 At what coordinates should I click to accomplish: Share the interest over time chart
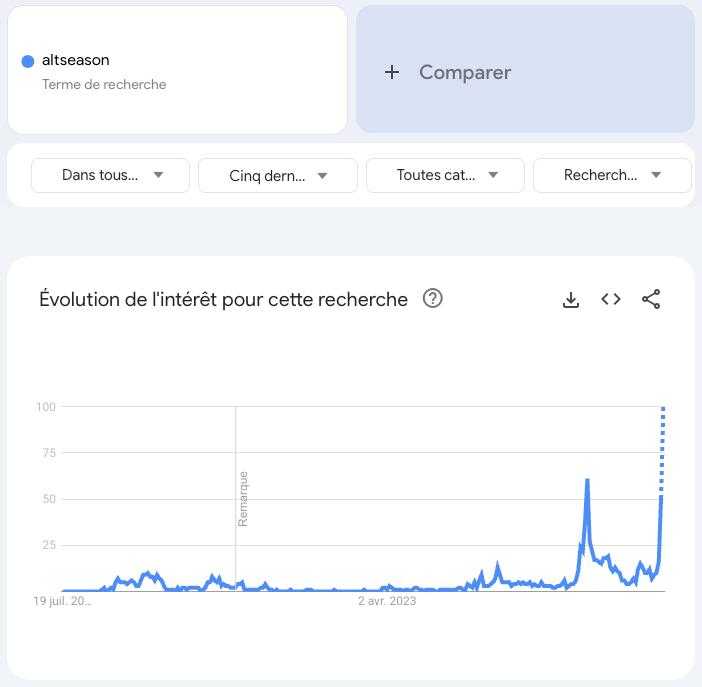[x=651, y=299]
